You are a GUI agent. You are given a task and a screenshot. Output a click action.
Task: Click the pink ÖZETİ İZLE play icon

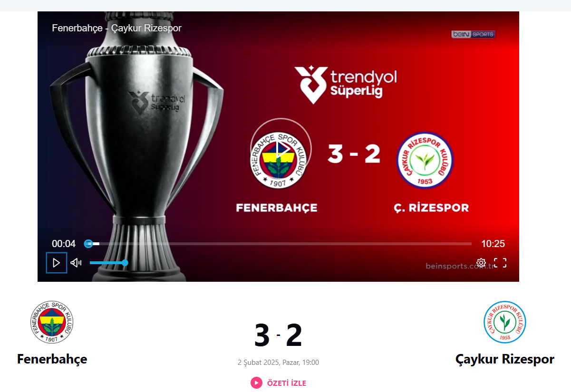(256, 382)
